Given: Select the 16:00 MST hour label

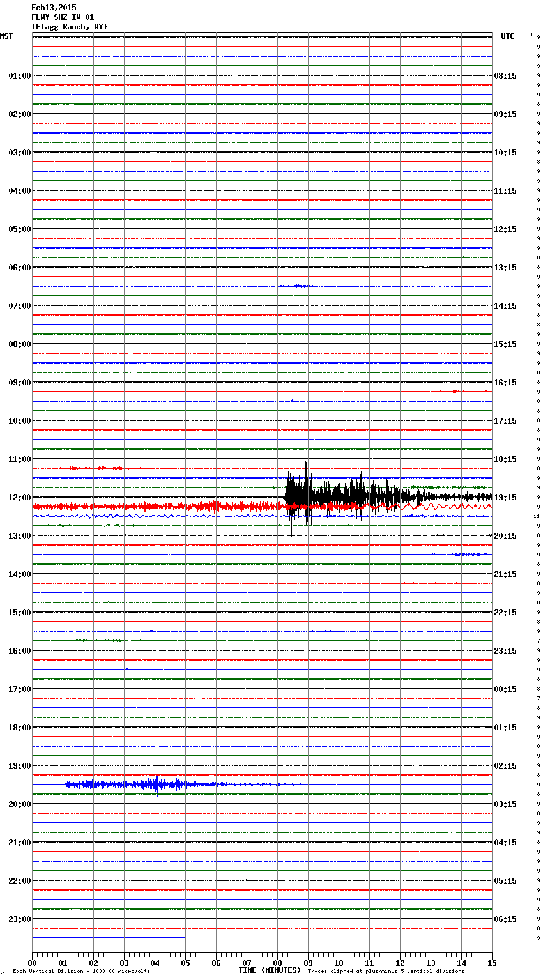Looking at the screenshot, I should 20,651.
